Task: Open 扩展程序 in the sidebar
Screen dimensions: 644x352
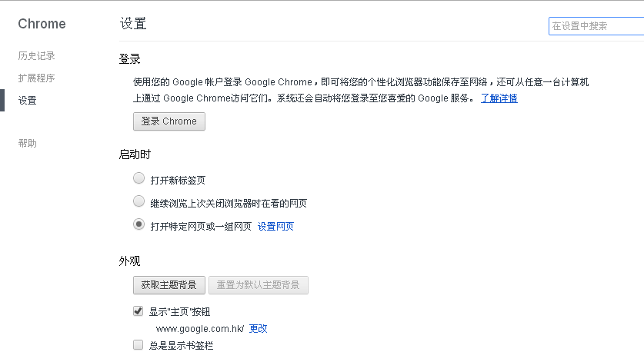Action: [x=36, y=78]
